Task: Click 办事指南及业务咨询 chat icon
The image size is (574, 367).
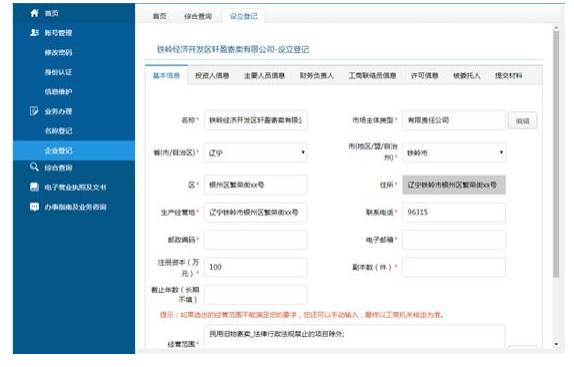Action: [34, 207]
